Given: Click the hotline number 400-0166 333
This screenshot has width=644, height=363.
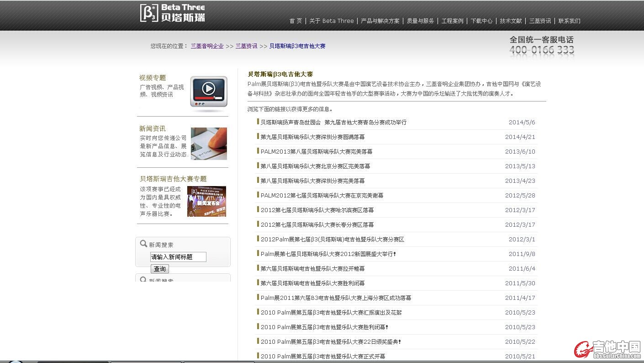Looking at the screenshot, I should [x=542, y=50].
